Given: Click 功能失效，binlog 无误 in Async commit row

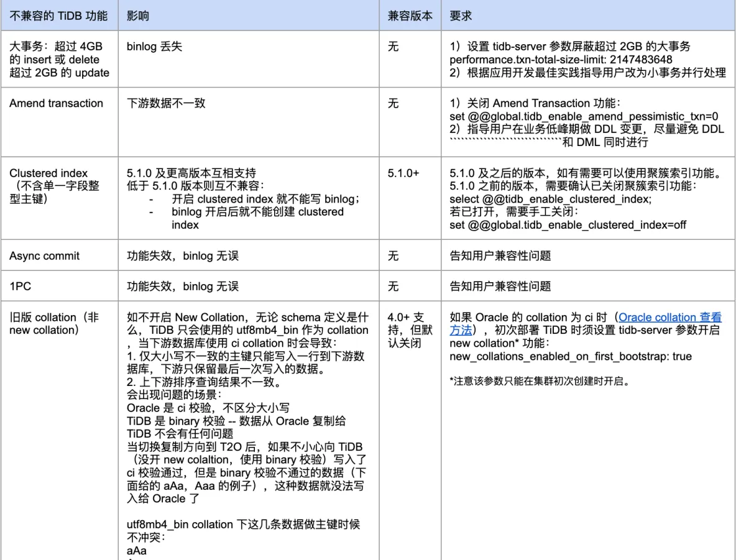Looking at the screenshot, I should [183, 256].
